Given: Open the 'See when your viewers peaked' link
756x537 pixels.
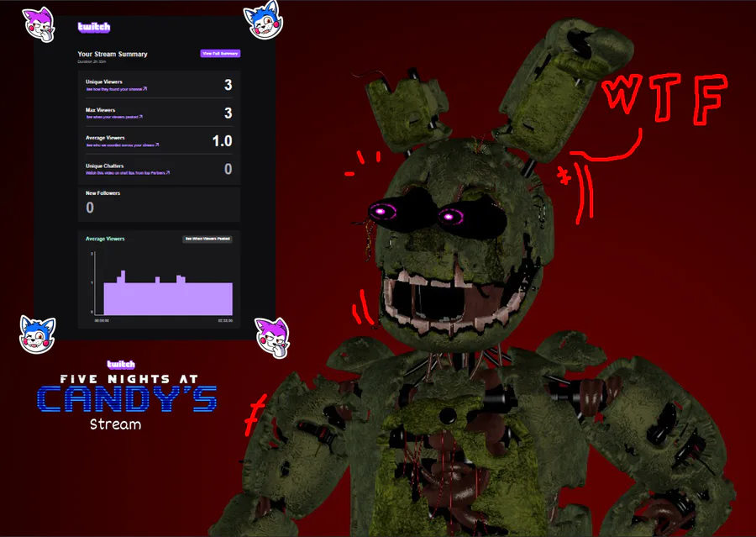Looking at the screenshot, I should [x=114, y=117].
